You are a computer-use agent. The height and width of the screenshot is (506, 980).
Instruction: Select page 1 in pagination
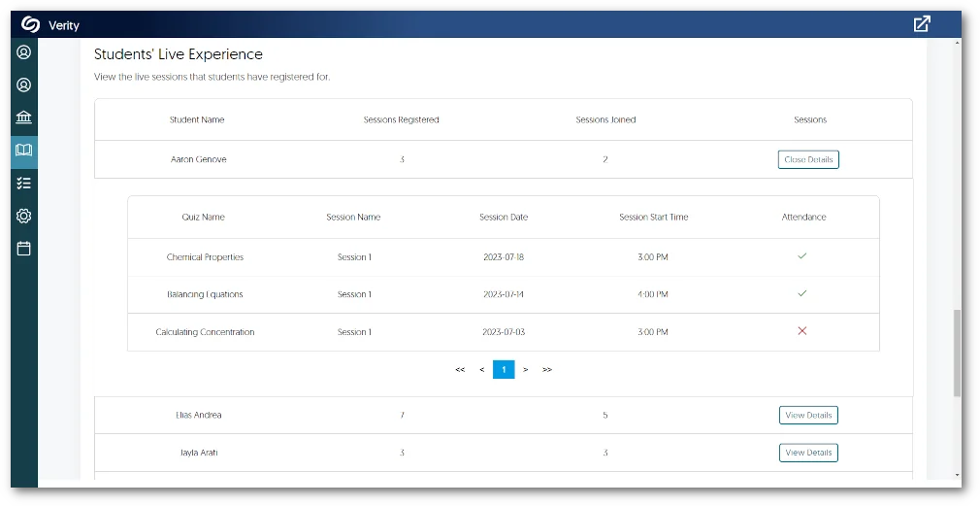point(504,369)
